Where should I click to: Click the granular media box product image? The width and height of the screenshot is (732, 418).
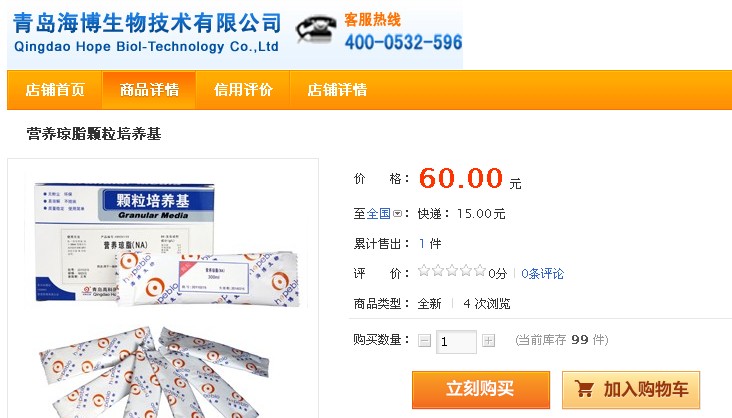coord(163,288)
